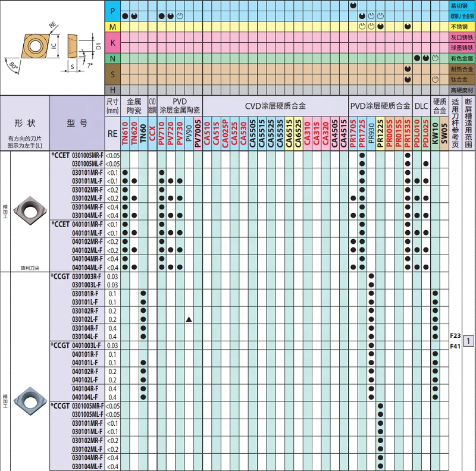
Task: Click the S material class label
Action: tap(112, 74)
